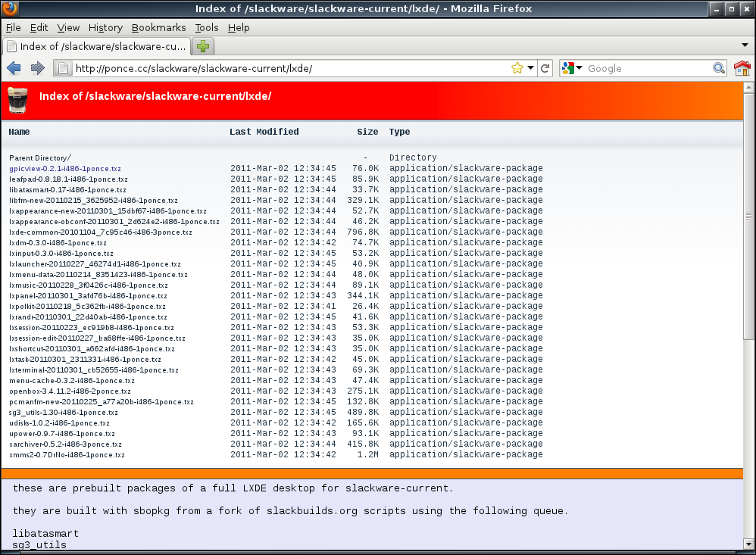Click the coffee mug logo in header
Image resolution: width=756 pixels, height=555 pixels.
point(18,100)
